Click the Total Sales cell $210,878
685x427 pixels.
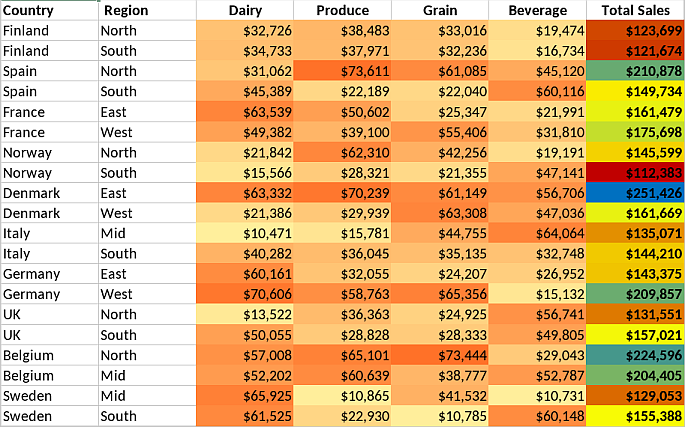click(635, 71)
